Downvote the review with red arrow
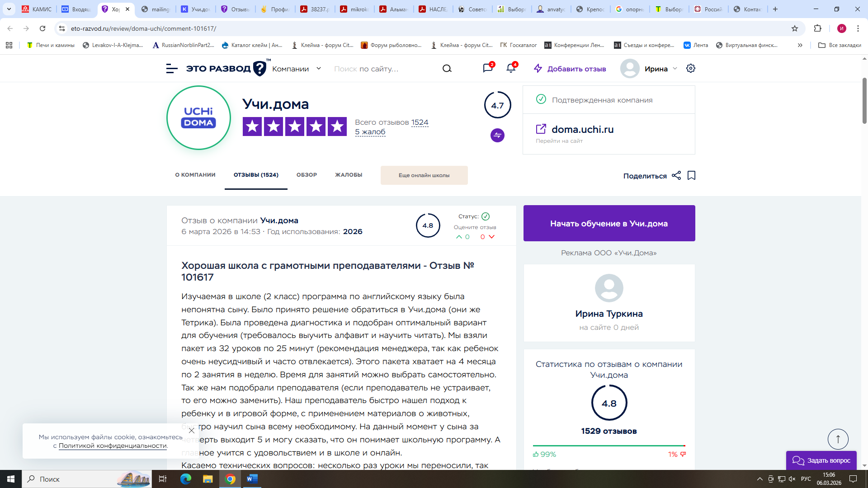Screen dimensions: 868x488 pyautogui.click(x=491, y=237)
